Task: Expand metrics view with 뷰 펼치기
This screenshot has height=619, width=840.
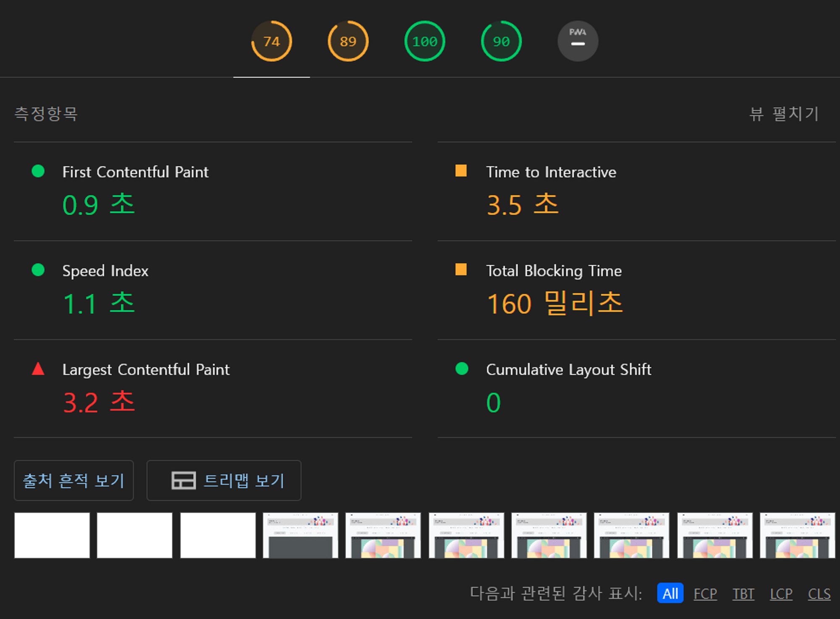Action: [x=784, y=114]
